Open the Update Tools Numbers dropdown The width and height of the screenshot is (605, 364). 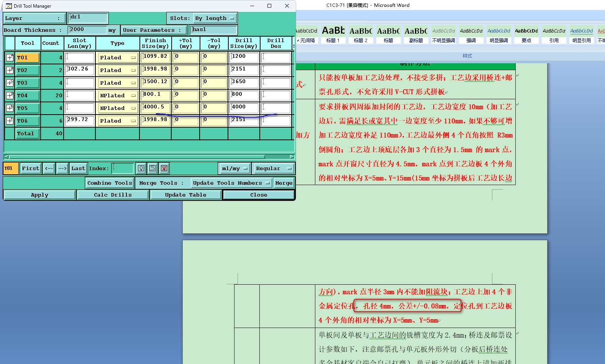(x=231, y=183)
